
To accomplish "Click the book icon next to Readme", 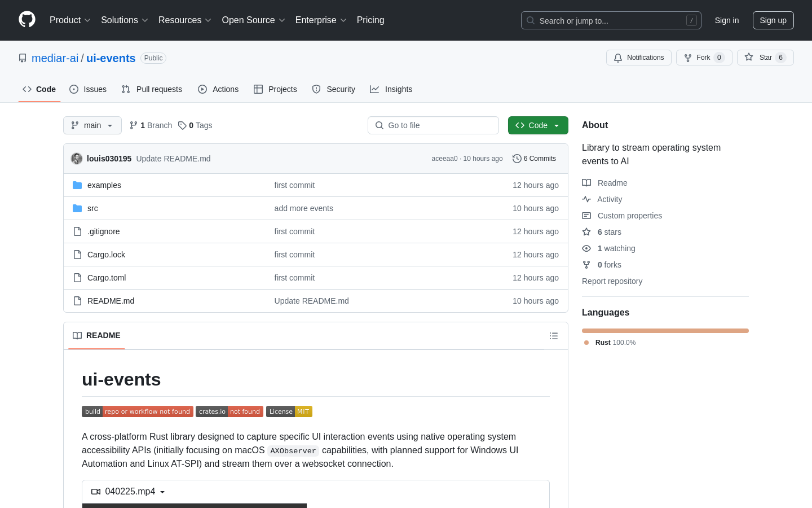I will click(586, 183).
